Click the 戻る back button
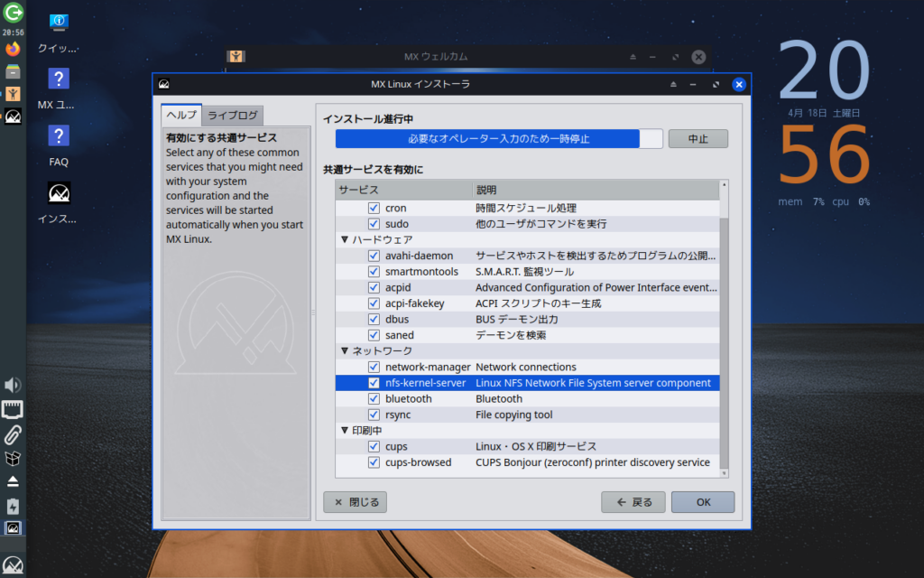Screen dimensions: 924x578 633,502
